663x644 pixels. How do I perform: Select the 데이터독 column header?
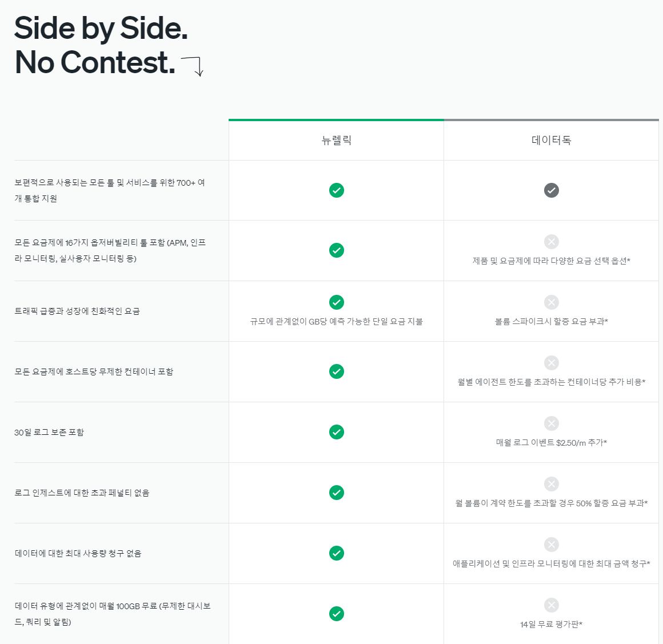click(552, 140)
